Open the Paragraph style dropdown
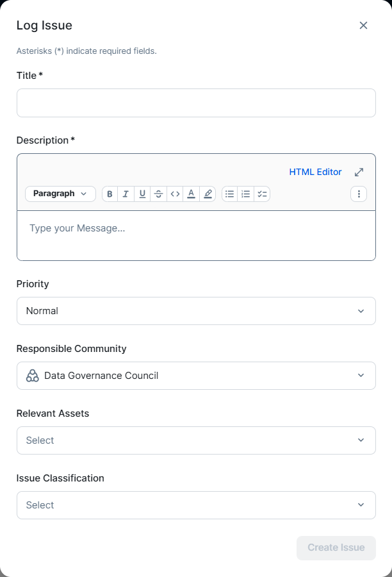 tap(60, 194)
